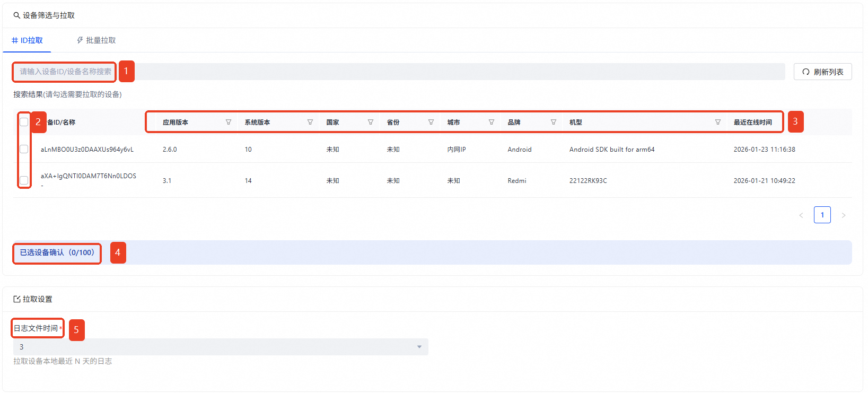Go to page 1 in pagination
This screenshot has height=393, width=868.
(822, 215)
